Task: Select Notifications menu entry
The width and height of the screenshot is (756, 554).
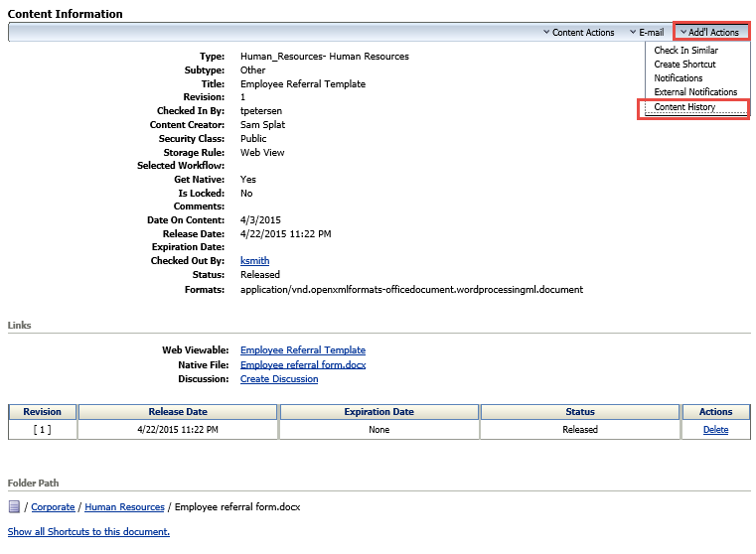Action: [678, 78]
